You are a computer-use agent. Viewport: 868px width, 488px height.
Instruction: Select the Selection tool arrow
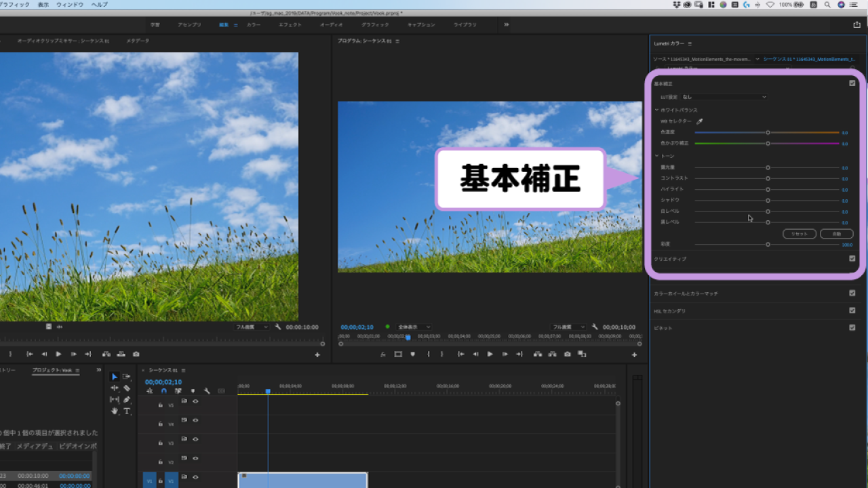coord(115,377)
